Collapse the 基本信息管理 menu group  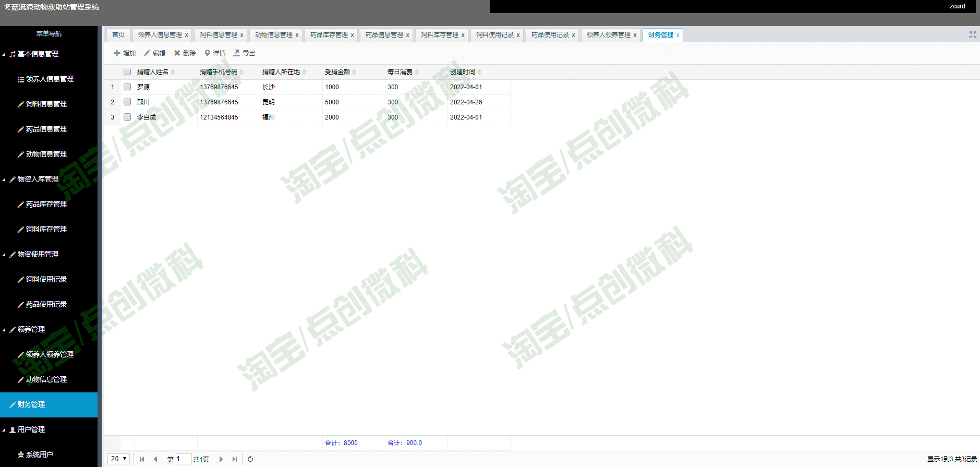tap(4, 54)
